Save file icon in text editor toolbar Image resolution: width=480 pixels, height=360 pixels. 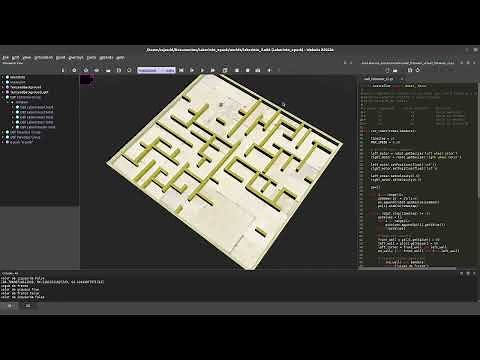pyautogui.click(x=410, y=70)
